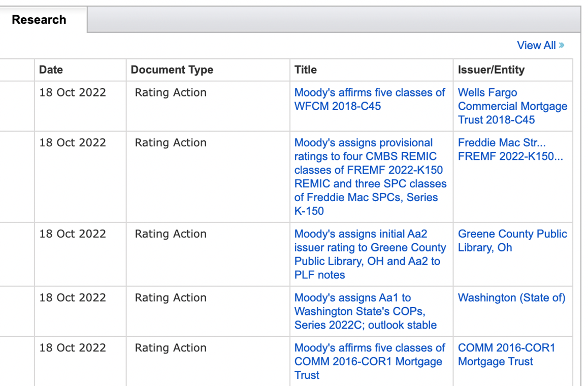Click the date in the COMM 2016-COR1 row
The image size is (588, 386).
73,348
